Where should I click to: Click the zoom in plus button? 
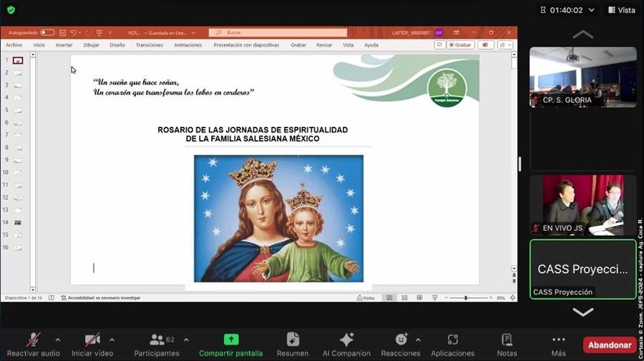click(491, 298)
